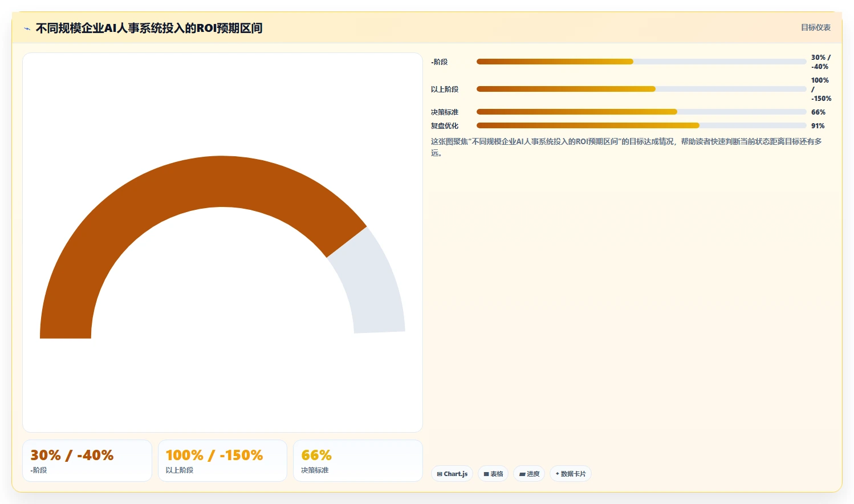Click the dashboard title text

[149, 28]
